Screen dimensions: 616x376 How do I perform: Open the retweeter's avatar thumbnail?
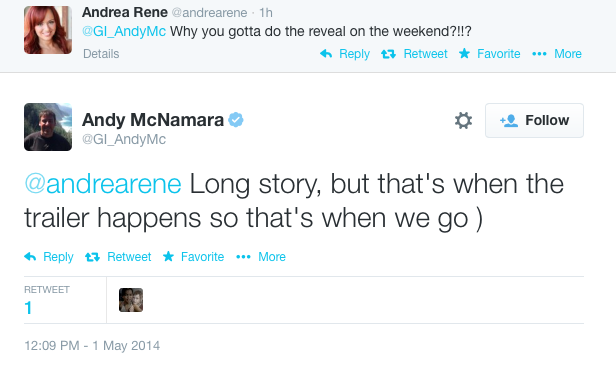131,300
